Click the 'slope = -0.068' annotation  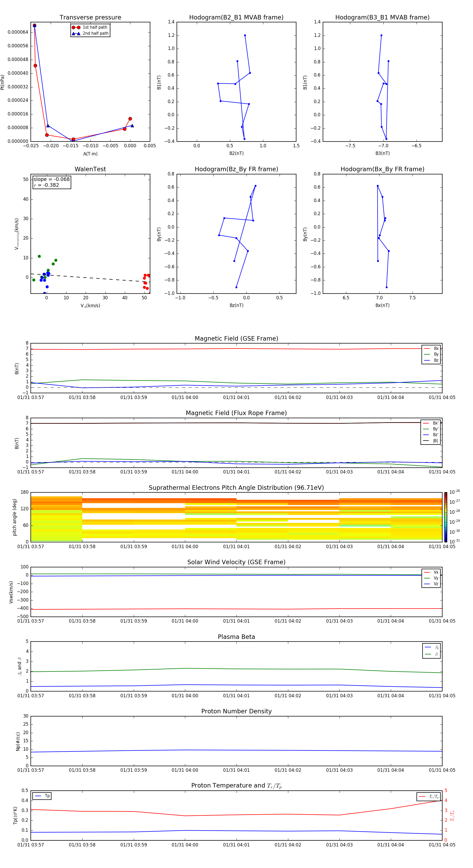click(52, 179)
